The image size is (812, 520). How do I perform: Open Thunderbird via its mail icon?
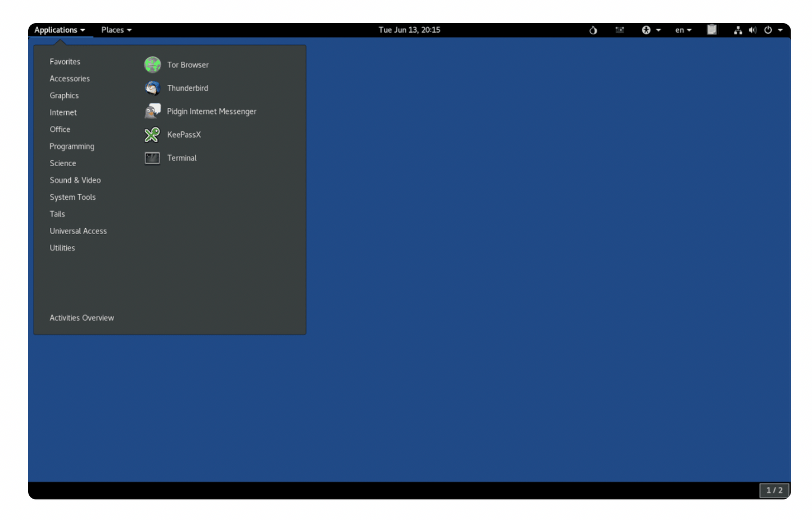click(x=152, y=88)
